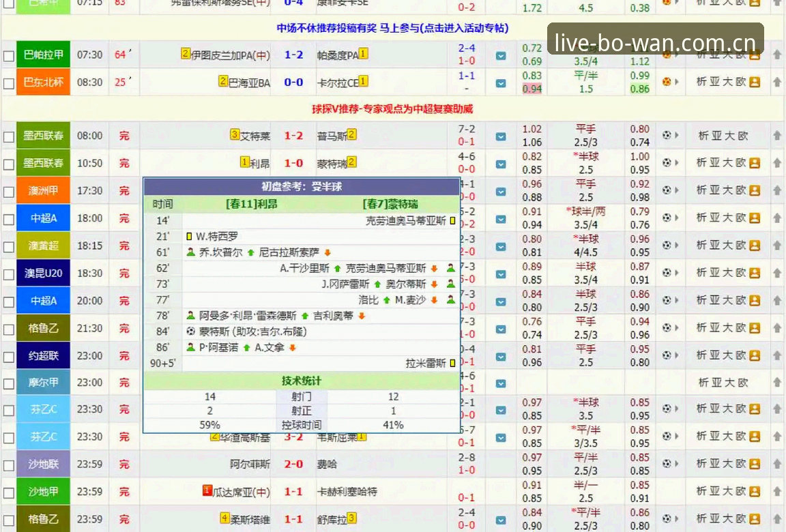Open 析 analysis link for 墨西联春 08:00 match

703,135
